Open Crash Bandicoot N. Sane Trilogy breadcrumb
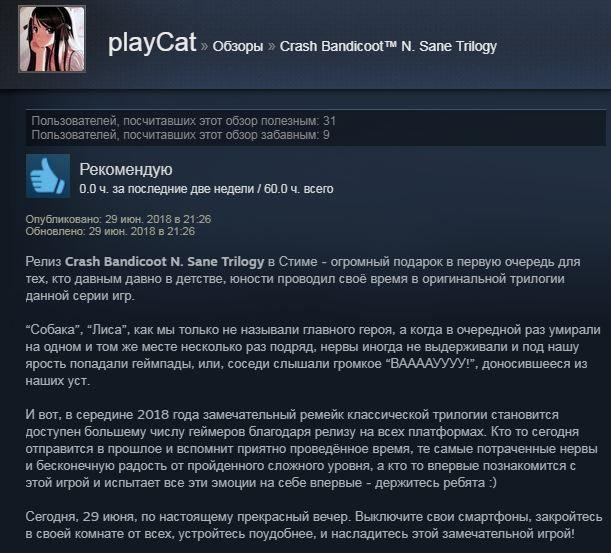The width and height of the screenshot is (611, 553). (x=388, y=46)
